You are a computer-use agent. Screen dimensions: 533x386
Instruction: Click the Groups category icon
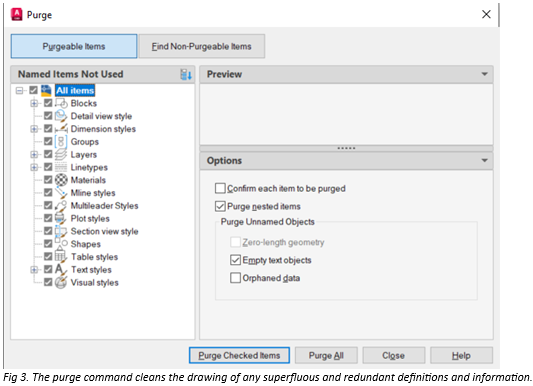pyautogui.click(x=61, y=142)
